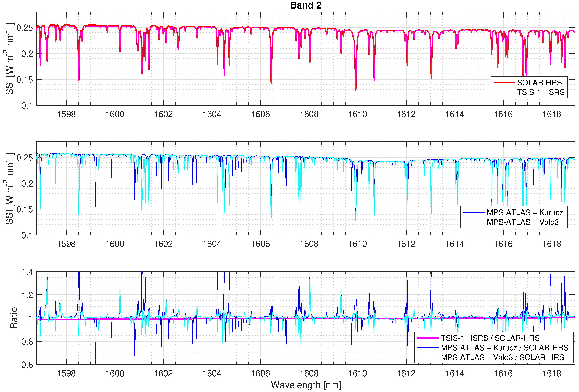579x392 pixels.
Task: Select the "MPS-ATLAS + Kurucz / SOLAR-HRS" legend entry
Action: click(504, 348)
